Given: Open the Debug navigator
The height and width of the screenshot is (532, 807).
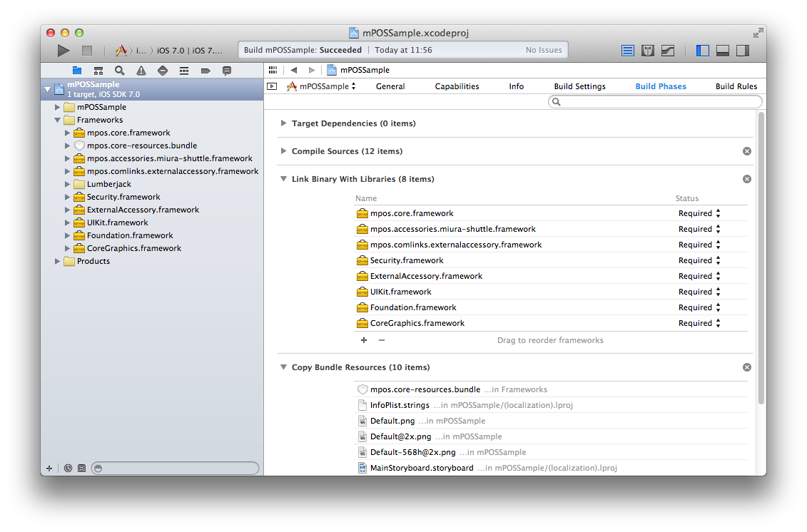Looking at the screenshot, I should click(184, 71).
